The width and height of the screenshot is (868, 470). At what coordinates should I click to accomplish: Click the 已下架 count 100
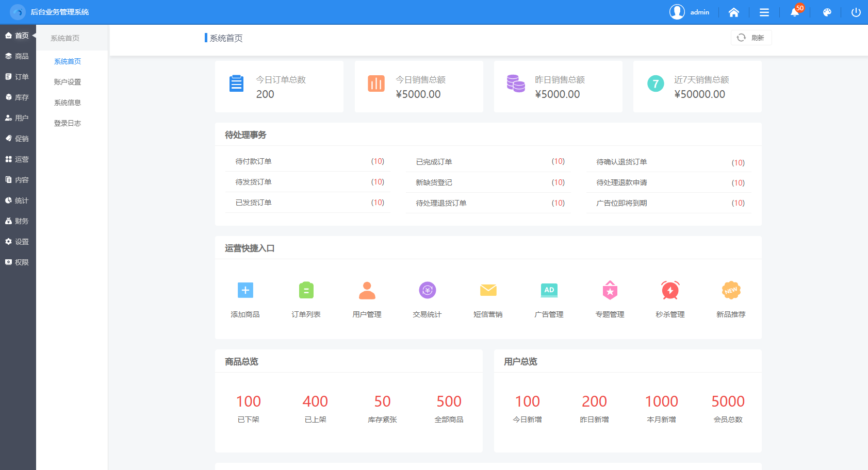249,401
